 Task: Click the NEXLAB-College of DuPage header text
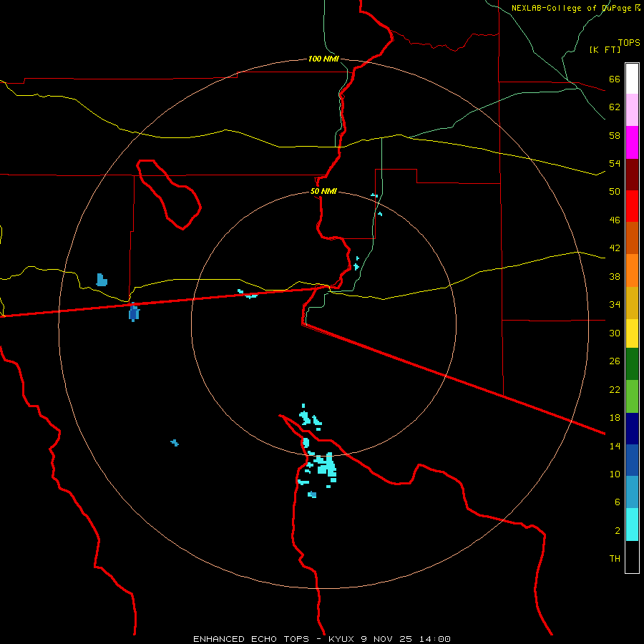(571, 8)
